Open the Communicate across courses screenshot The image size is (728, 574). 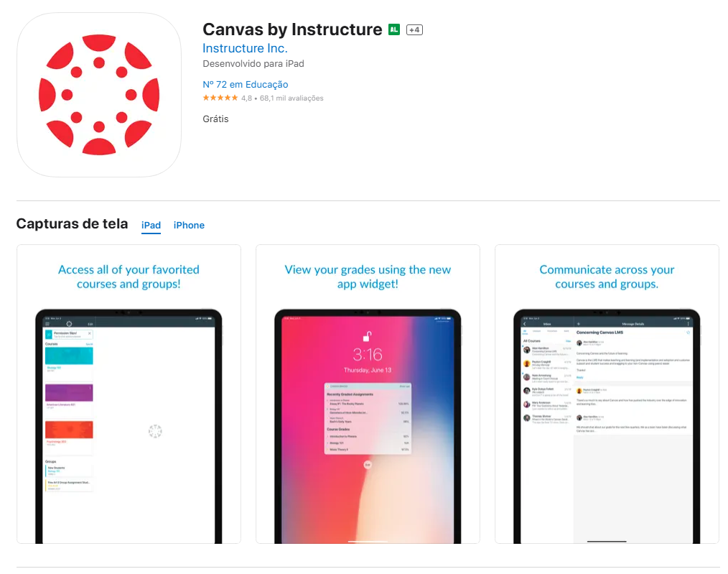pos(607,394)
